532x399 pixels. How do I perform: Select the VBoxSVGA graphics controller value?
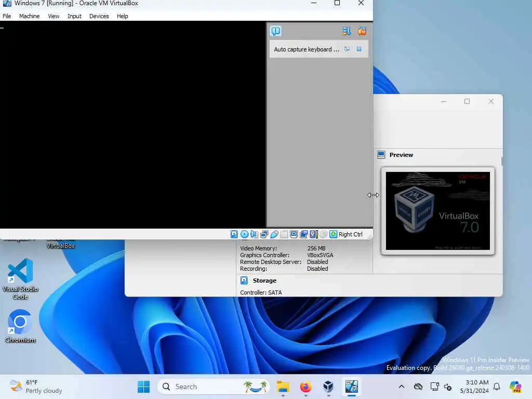click(320, 255)
